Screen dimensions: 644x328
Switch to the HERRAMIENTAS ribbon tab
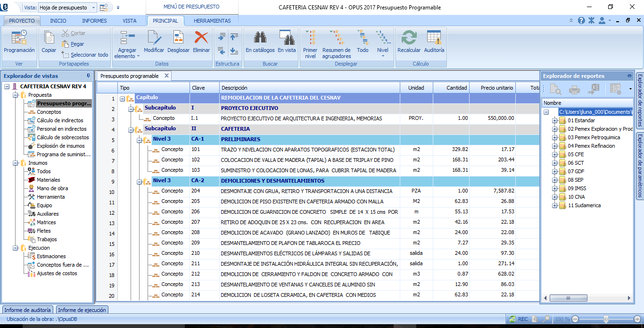(x=212, y=21)
